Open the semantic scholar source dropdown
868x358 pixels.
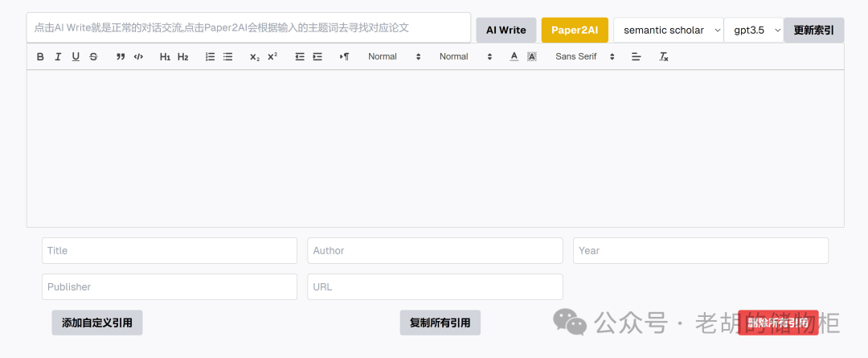668,30
